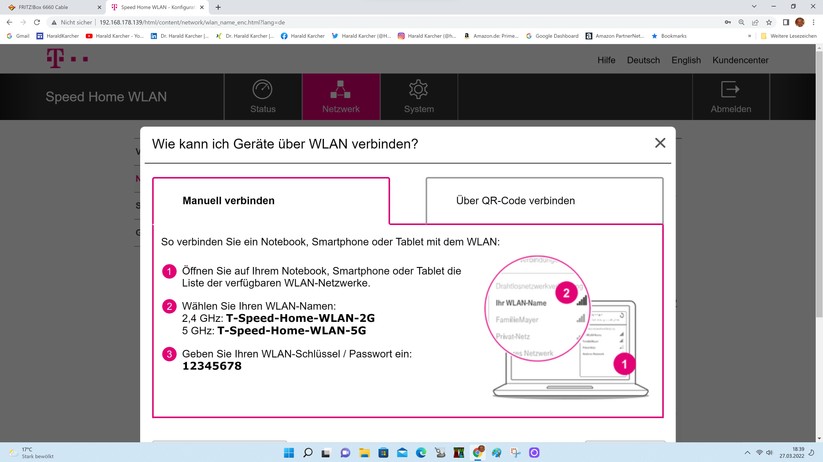Open Task View in the taskbar
Viewport: 823px width, 462px height.
326,453
